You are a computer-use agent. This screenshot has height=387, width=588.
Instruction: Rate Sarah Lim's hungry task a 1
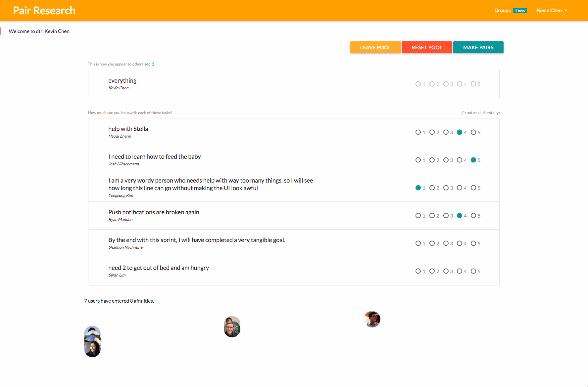pyautogui.click(x=418, y=271)
